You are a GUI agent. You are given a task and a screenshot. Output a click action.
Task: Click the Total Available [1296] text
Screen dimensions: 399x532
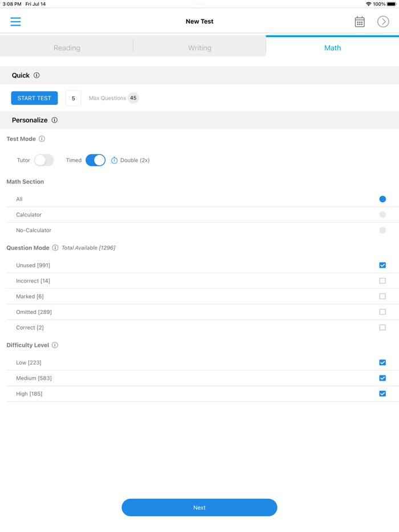[x=88, y=248]
